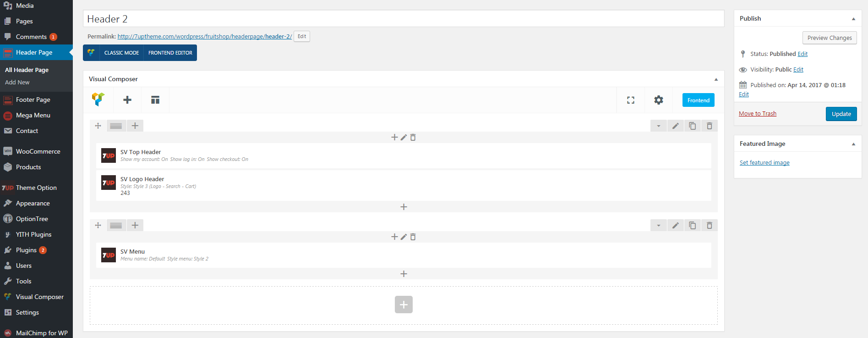This screenshot has height=338, width=868.
Task: Click the Header 2 title field
Action: pyautogui.click(x=404, y=19)
